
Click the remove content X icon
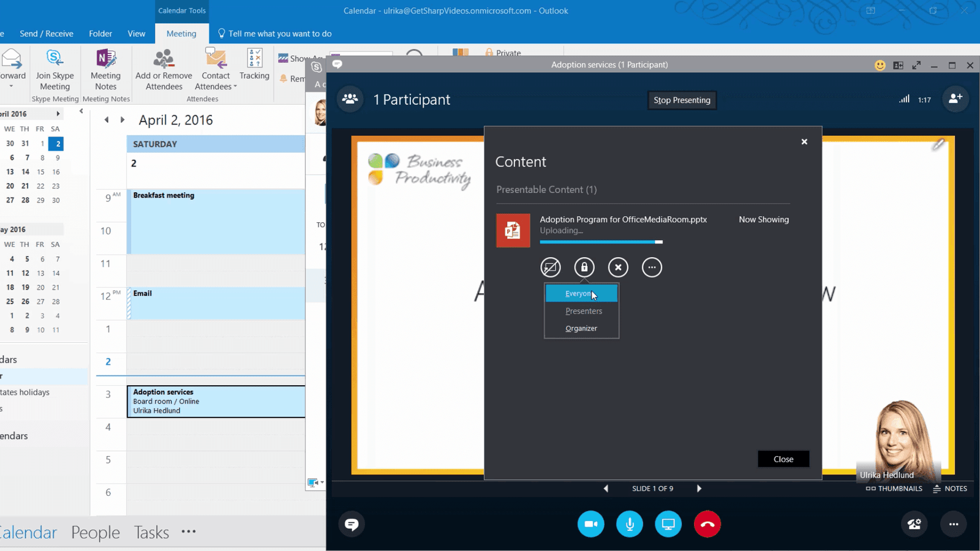pos(618,268)
